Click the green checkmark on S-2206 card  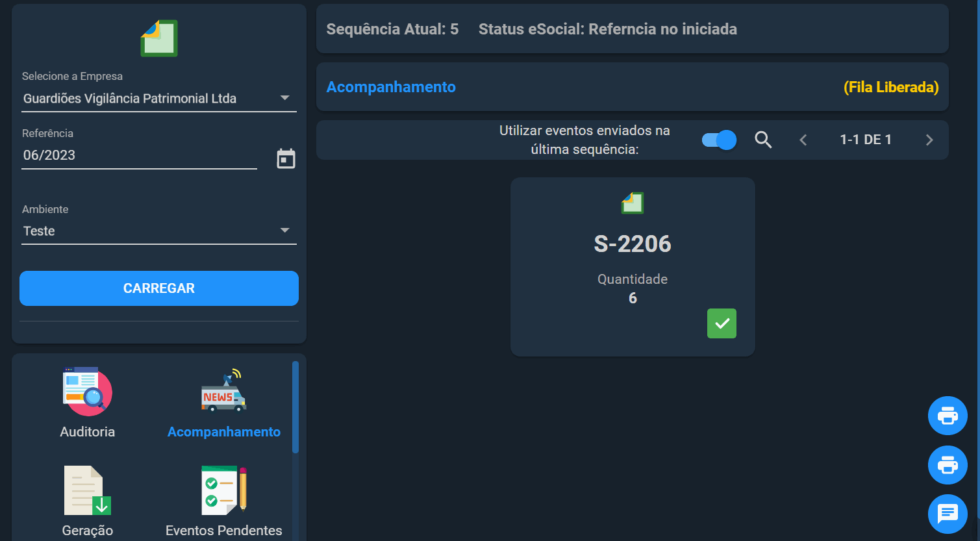722,323
